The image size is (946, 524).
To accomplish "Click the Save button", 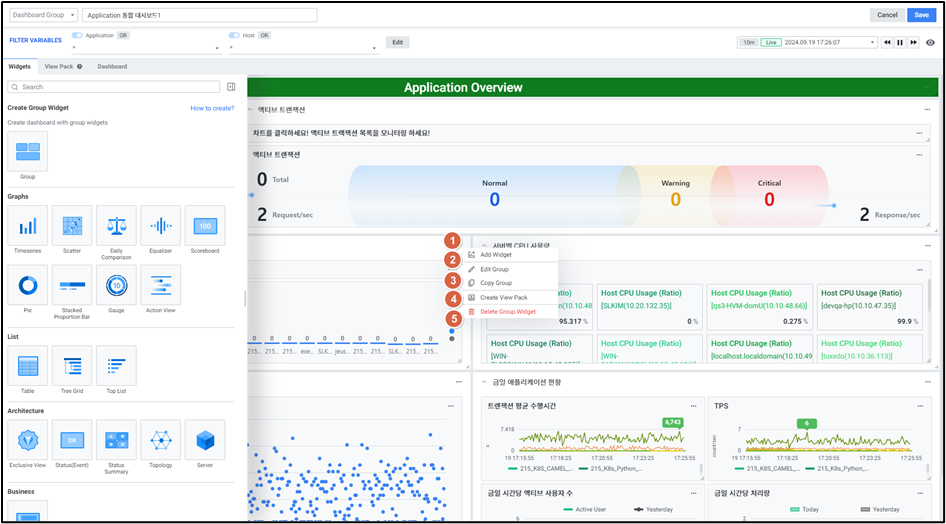I will tap(921, 15).
